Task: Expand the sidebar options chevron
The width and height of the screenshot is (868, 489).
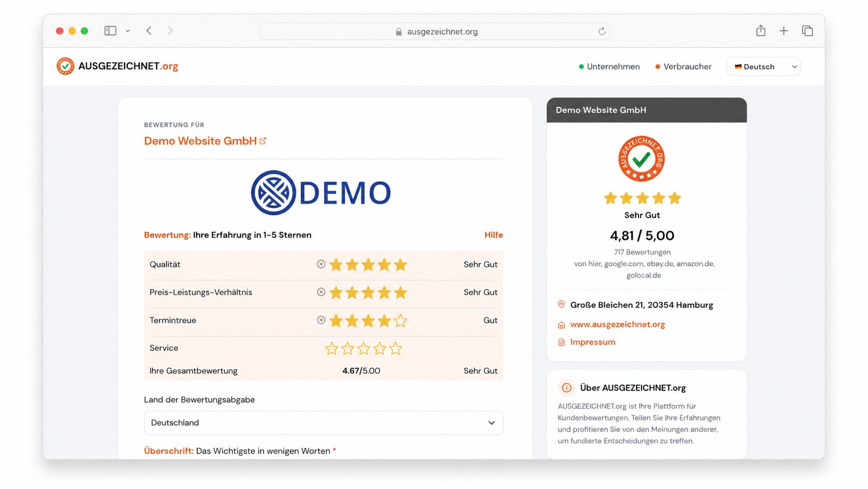Action: pyautogui.click(x=128, y=31)
